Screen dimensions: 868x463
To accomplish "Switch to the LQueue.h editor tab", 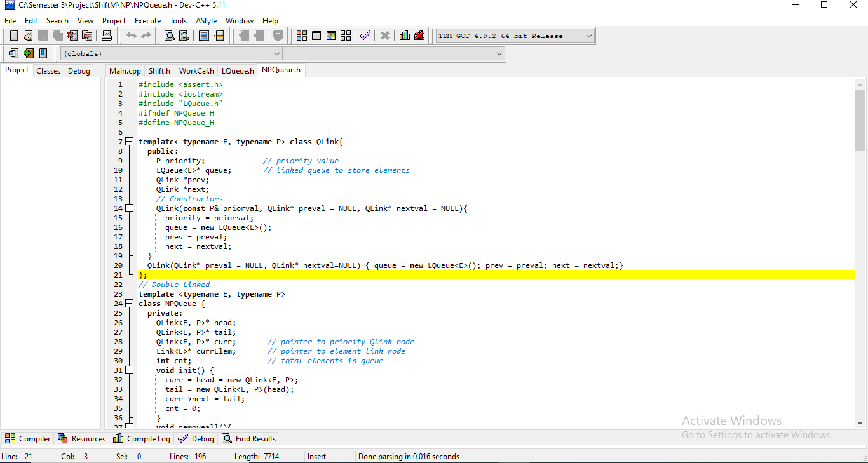I will pos(238,71).
